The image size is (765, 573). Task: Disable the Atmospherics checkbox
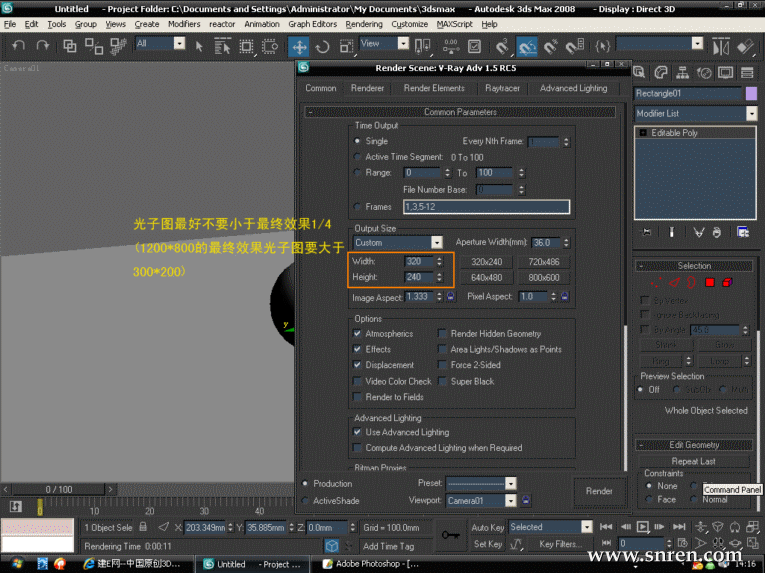[x=358, y=334]
